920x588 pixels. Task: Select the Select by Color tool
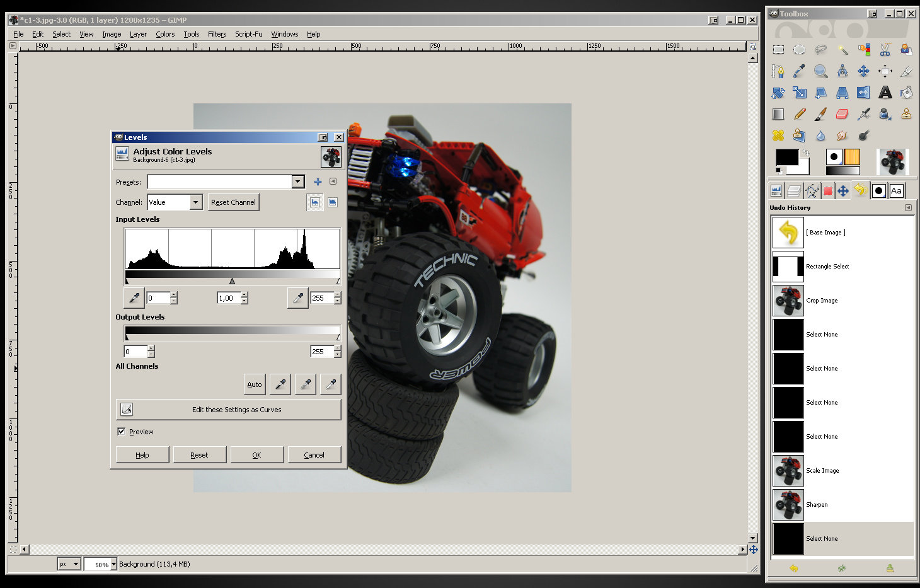[x=864, y=50]
